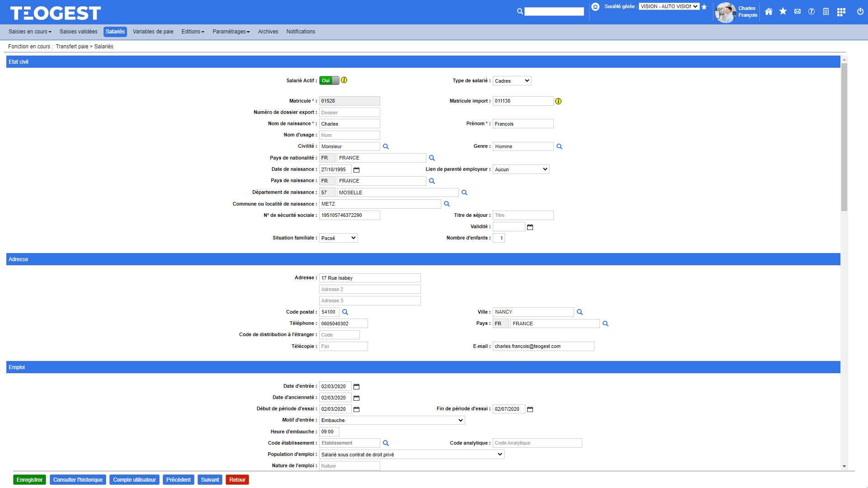This screenshot has height=488, width=868.
Task: Click search icon next to Civilité
Action: pos(386,146)
